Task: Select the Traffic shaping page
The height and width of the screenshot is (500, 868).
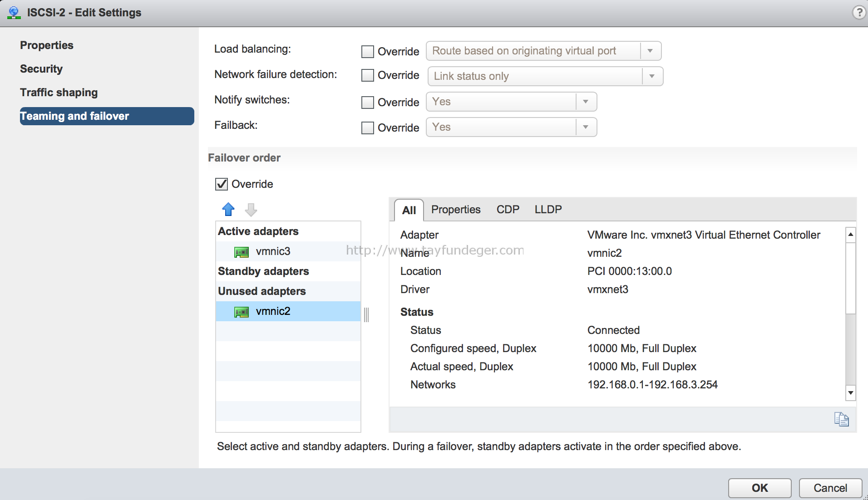Action: 59,93
